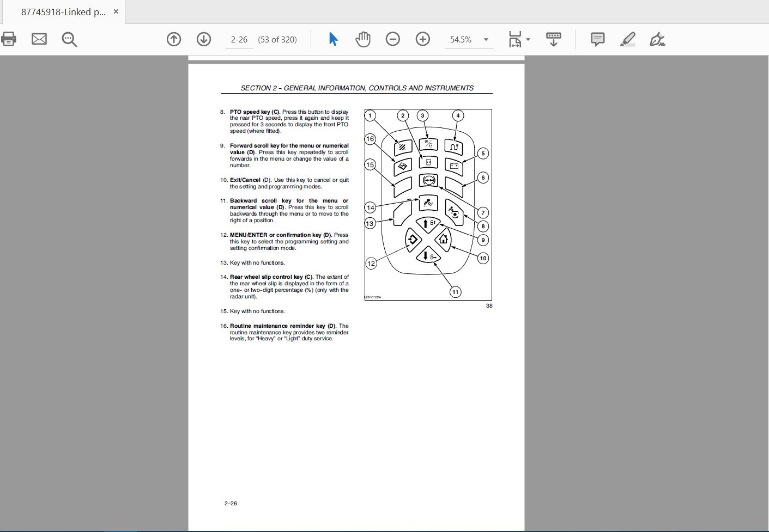This screenshot has height=532, width=769.
Task: Expand the fit page options dropdown arrow
Action: coord(528,40)
